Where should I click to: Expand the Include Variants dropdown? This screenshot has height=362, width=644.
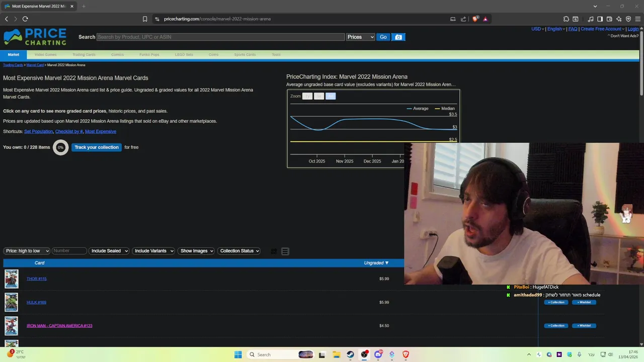[153, 251]
